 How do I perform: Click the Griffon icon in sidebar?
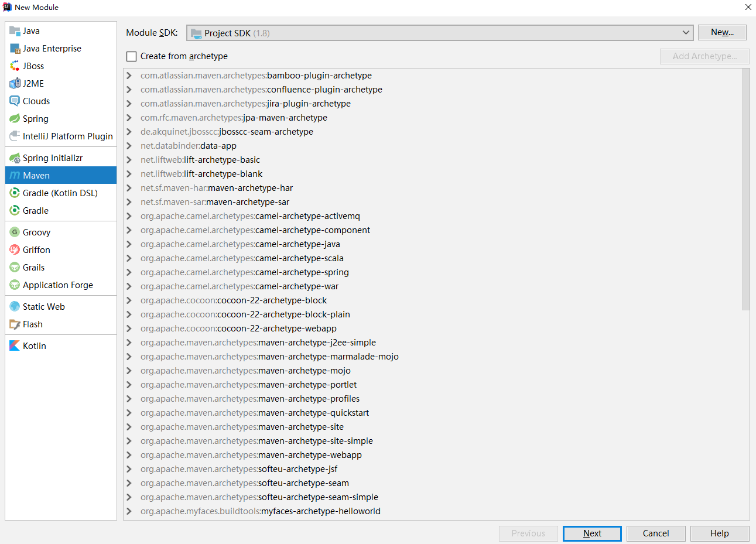[15, 250]
